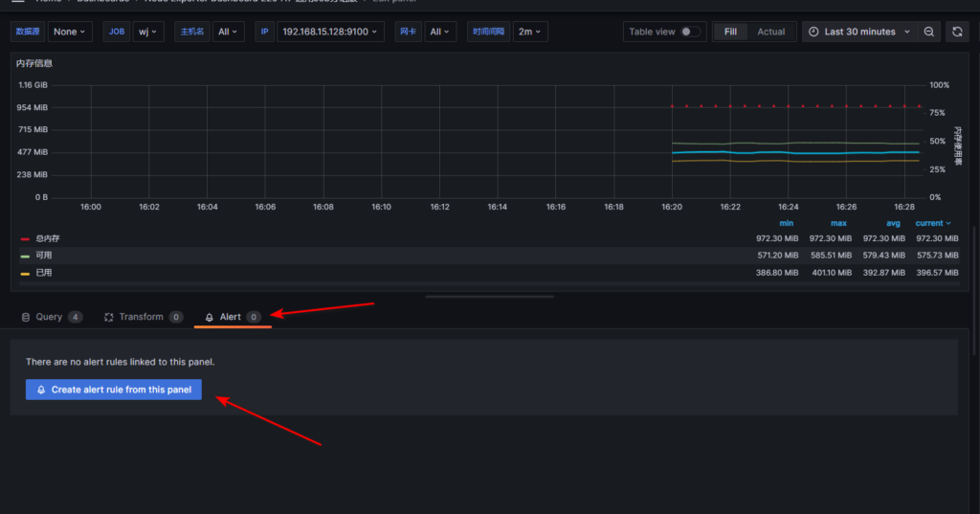Open the 数据源 None dropdown
Viewport: 980px width, 514px height.
click(69, 32)
